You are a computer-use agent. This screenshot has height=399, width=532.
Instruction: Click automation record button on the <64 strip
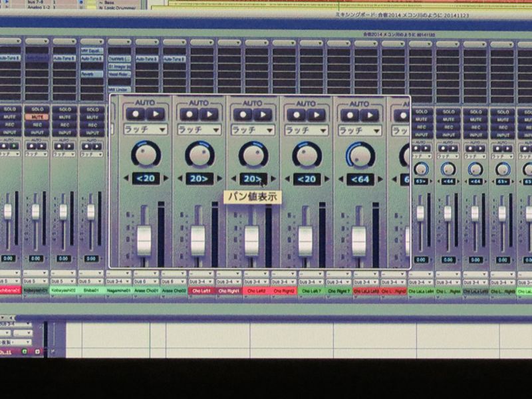[x=350, y=116]
